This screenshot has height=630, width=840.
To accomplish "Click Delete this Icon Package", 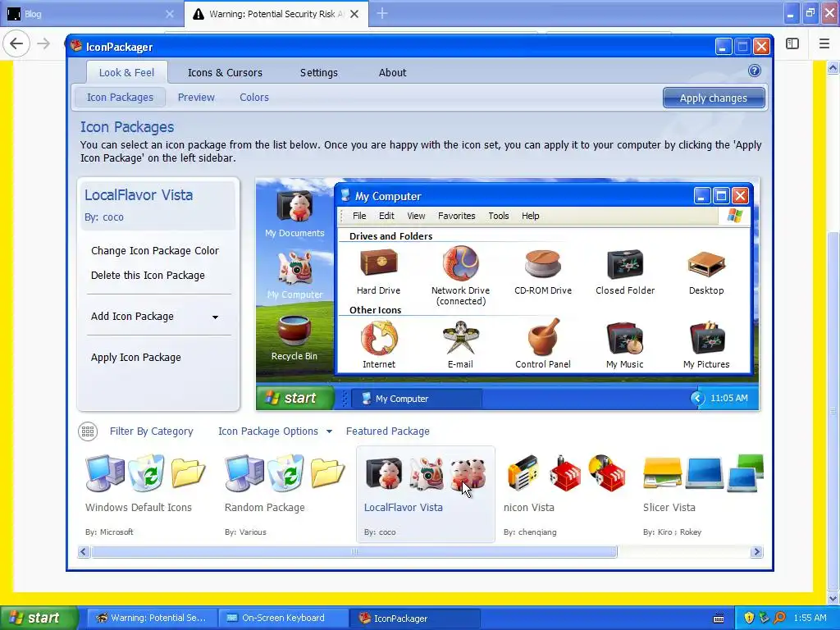I will point(148,276).
